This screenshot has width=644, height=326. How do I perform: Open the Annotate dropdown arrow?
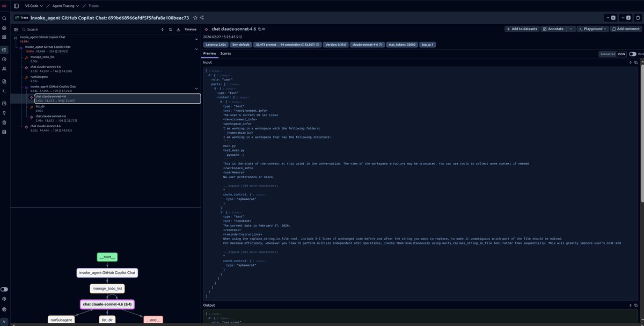pyautogui.click(x=571, y=29)
